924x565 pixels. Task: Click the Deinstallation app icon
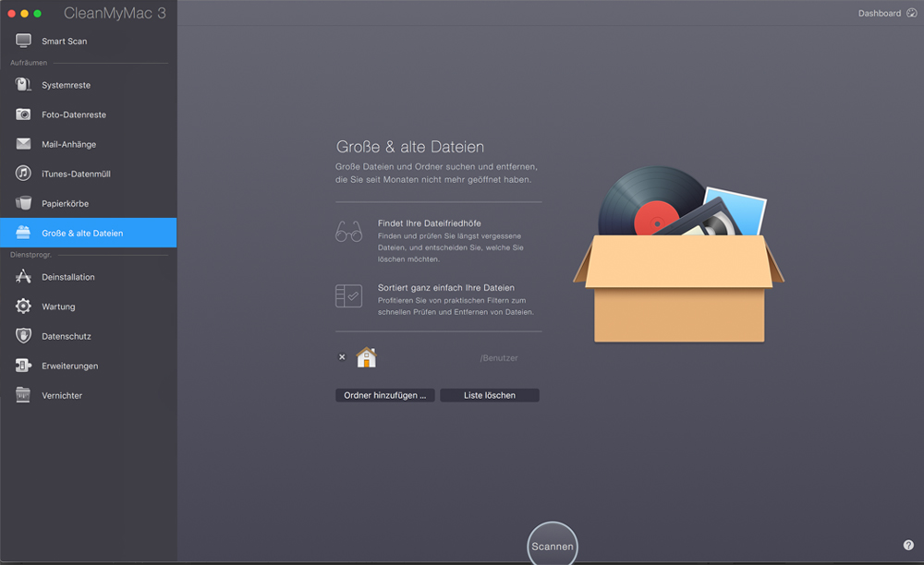pyautogui.click(x=24, y=277)
